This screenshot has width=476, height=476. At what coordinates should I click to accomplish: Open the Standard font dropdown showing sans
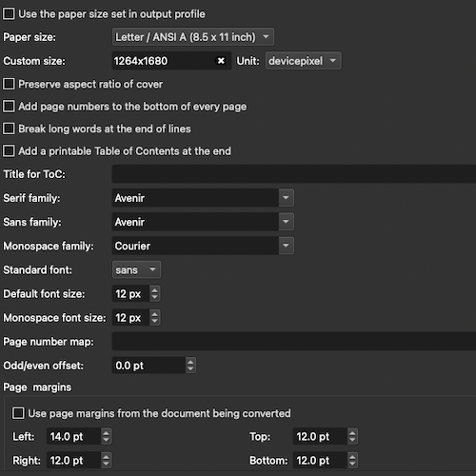click(136, 269)
